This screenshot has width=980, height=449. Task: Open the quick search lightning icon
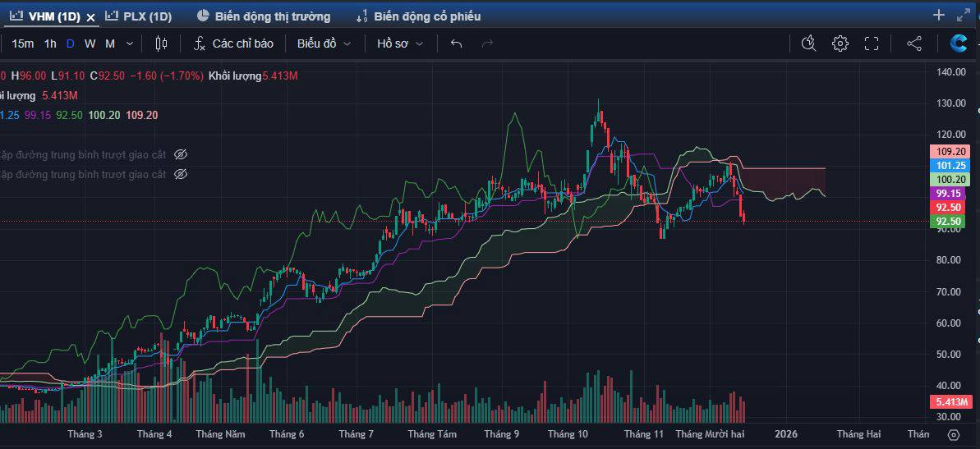point(808,44)
